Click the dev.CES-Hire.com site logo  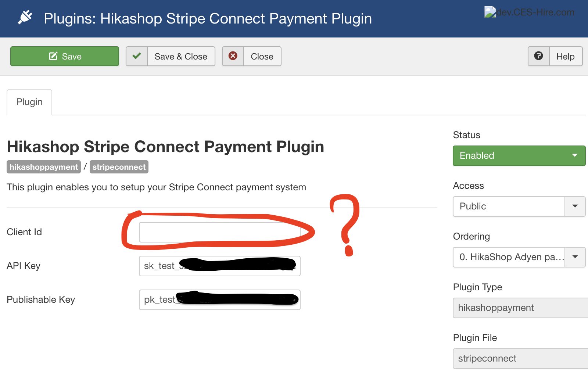click(529, 12)
